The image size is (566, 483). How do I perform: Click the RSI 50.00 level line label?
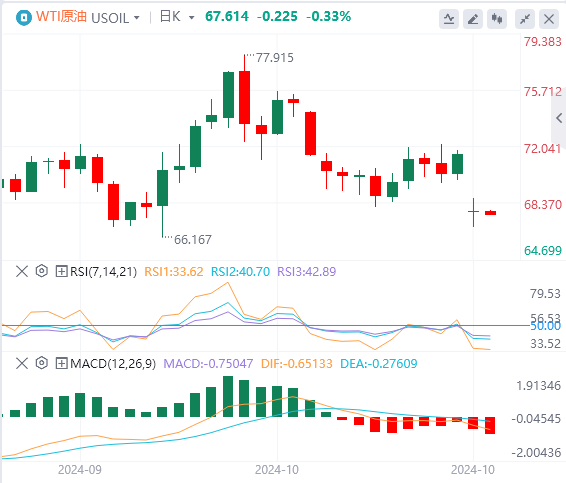point(545,326)
